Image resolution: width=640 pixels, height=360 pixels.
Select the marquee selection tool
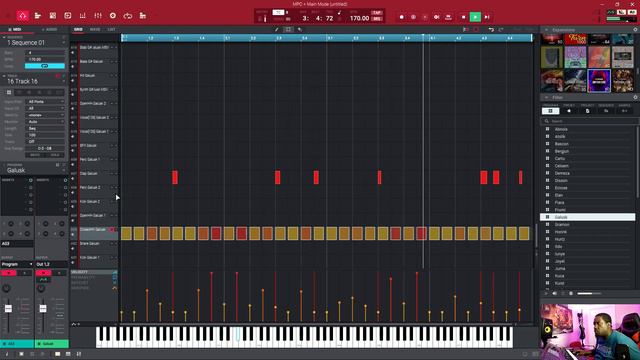click(288, 29)
